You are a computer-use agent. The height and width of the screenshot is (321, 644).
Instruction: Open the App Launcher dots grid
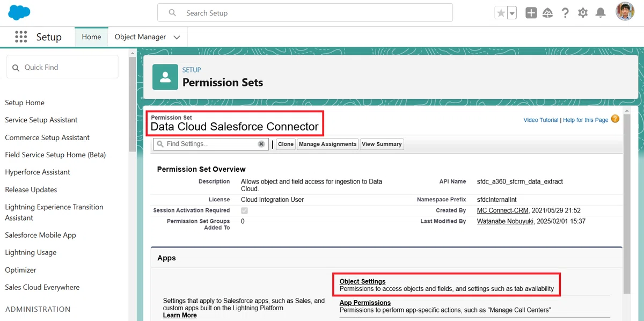pyautogui.click(x=21, y=37)
